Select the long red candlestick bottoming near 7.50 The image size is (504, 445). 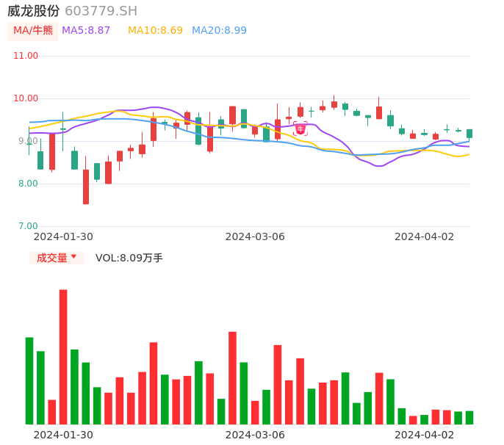(86, 187)
